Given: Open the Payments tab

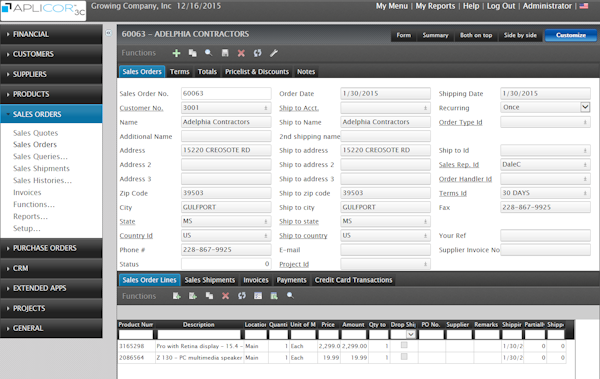Looking at the screenshot, I should (292, 280).
